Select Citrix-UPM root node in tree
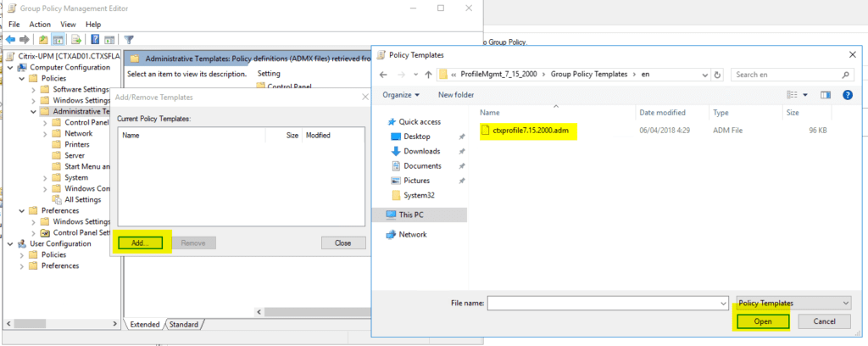The image size is (868, 346). point(69,57)
